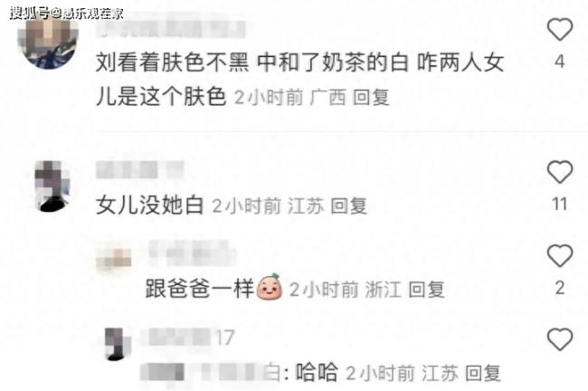This screenshot has width=588, height=391.
Task: Like the comment from 广西 about 肤色
Action: (x=560, y=29)
